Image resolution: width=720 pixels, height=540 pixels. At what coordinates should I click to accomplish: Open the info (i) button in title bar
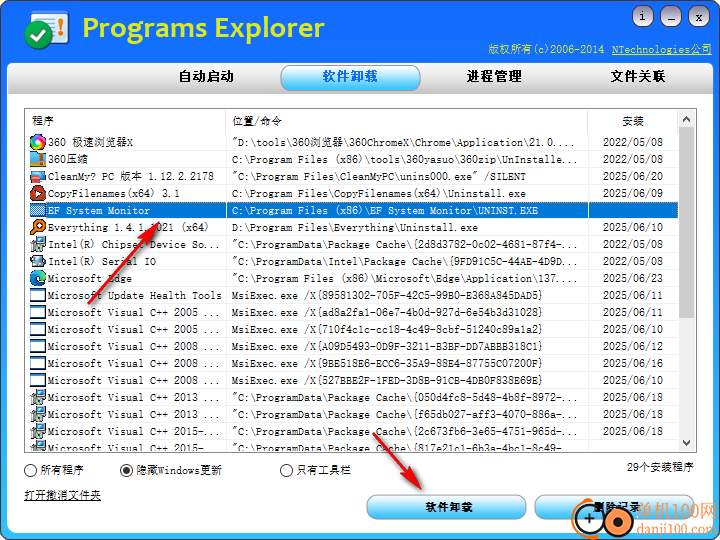[642, 17]
